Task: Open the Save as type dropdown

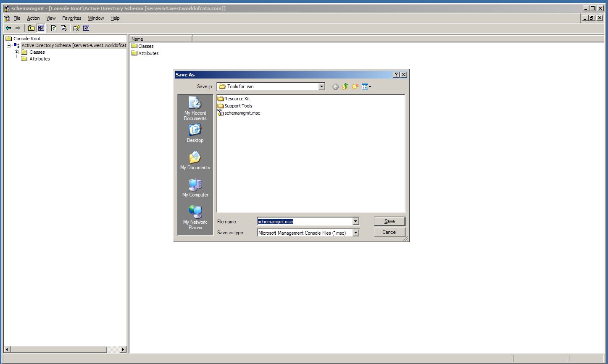Action: [x=356, y=233]
